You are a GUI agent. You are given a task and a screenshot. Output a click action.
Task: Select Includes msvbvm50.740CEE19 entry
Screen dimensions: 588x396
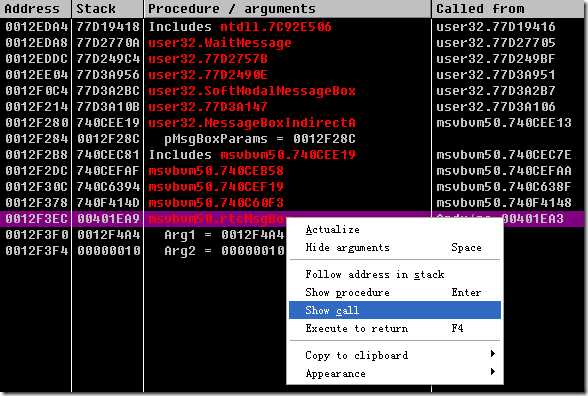point(252,155)
